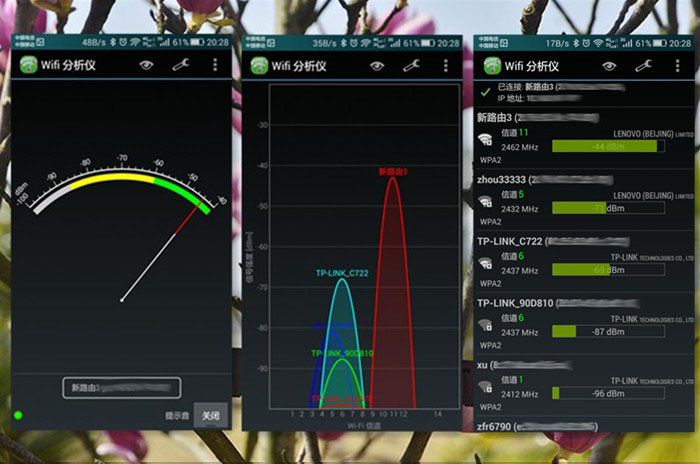The width and height of the screenshot is (700, 464).
Task: Click the 20:28 clock in the channel graph status bar
Action: [448, 43]
